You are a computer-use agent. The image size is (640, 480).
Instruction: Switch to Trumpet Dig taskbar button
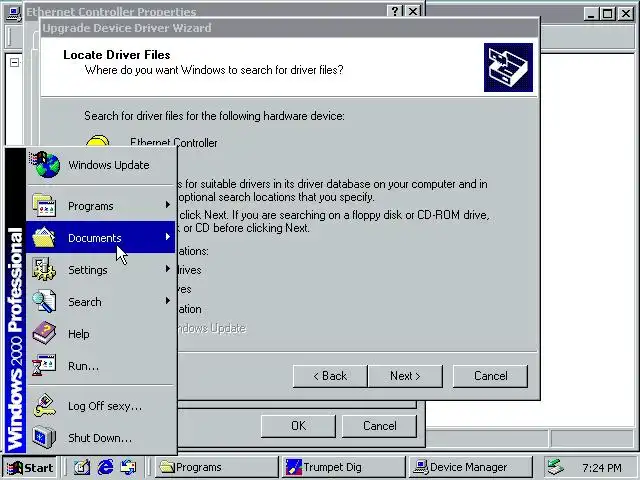pos(344,467)
